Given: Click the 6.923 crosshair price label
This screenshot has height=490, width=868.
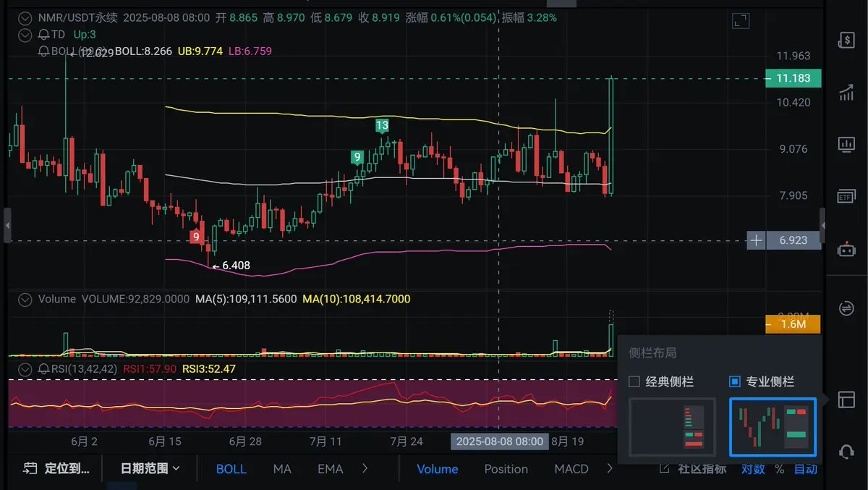Looking at the screenshot, I should (793, 240).
